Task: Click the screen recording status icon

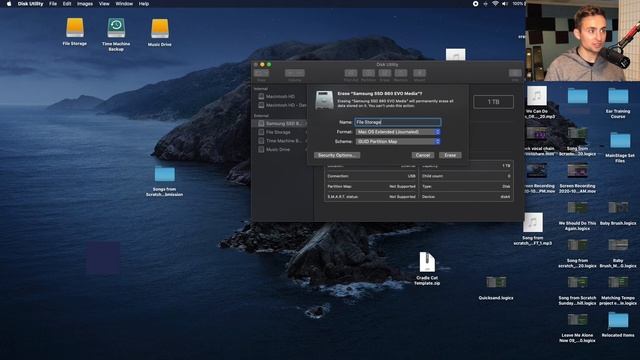Action: [x=476, y=4]
